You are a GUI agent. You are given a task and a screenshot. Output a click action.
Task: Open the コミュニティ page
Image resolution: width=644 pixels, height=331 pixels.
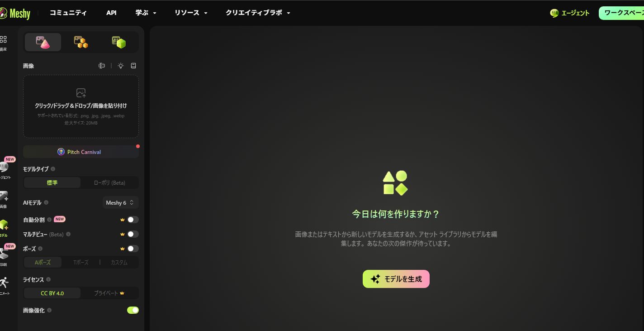68,13
